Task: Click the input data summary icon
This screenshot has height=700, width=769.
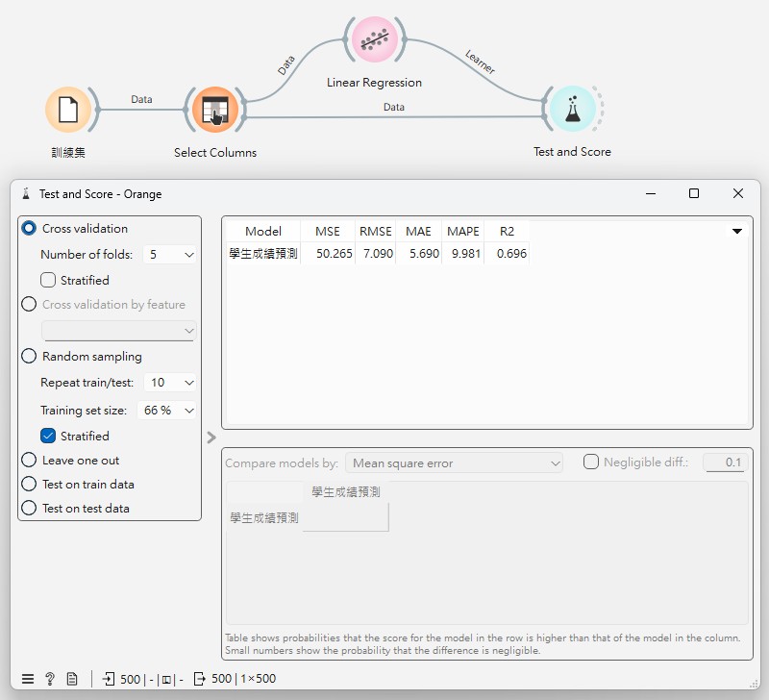Action: coord(110,679)
